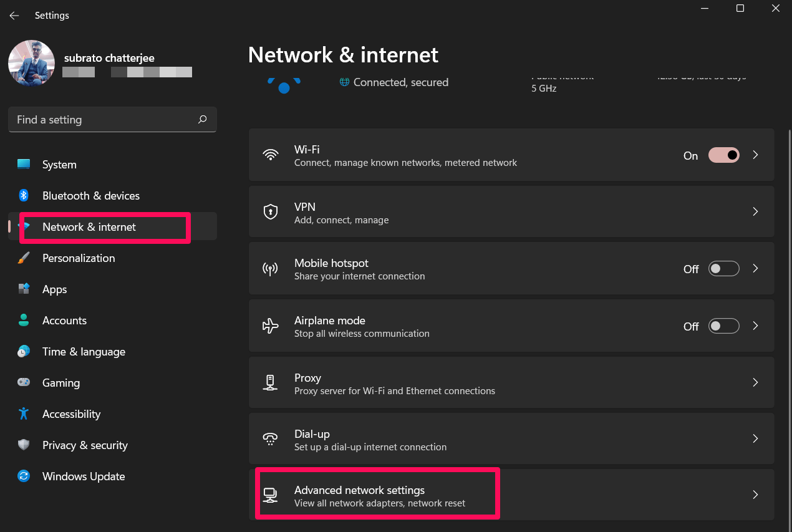
Task: Open the Wi-Fi settings title
Action: point(307,150)
